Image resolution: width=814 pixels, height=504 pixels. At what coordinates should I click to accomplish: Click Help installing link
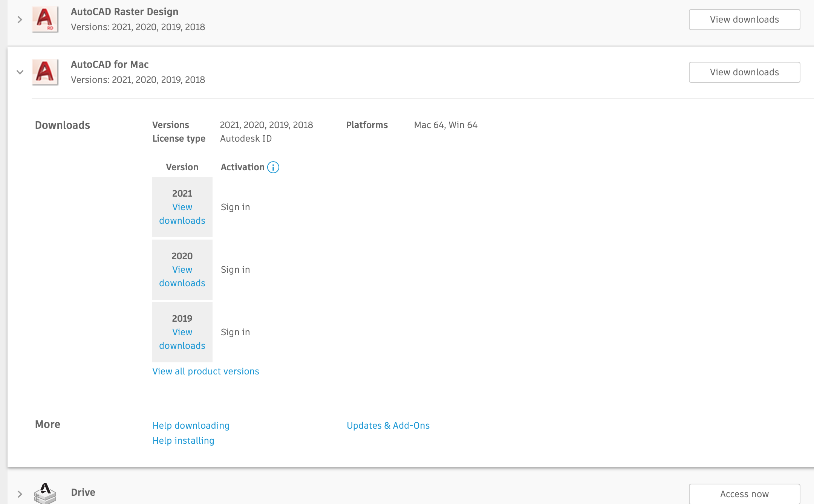point(183,440)
